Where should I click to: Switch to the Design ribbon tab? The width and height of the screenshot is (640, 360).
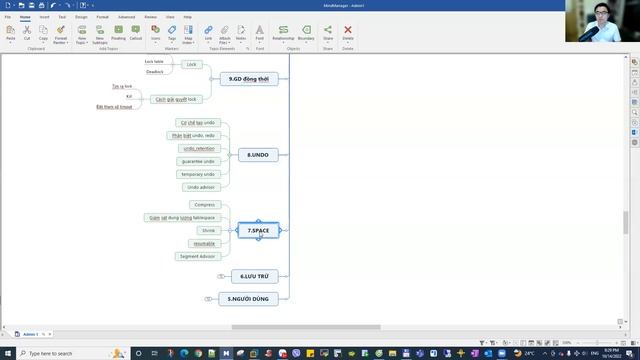point(81,17)
